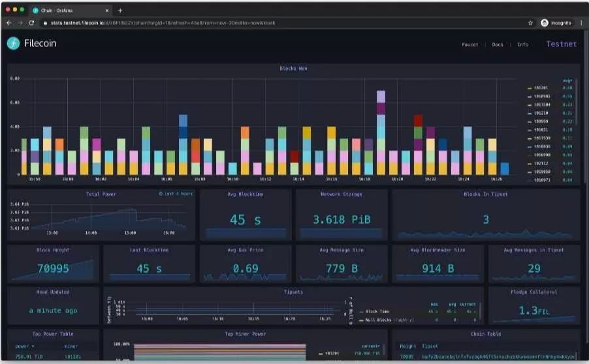
Task: Open the Total Power panel title menu
Action: point(101,194)
